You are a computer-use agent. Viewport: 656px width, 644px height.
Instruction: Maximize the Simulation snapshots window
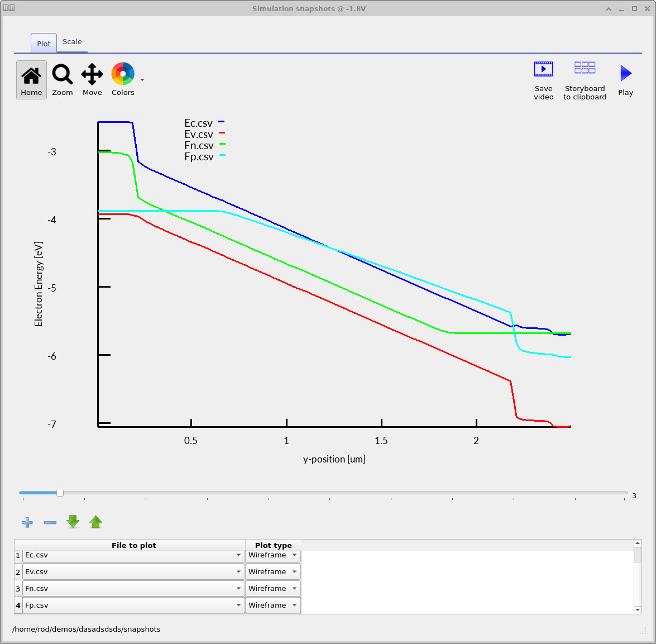(634, 9)
